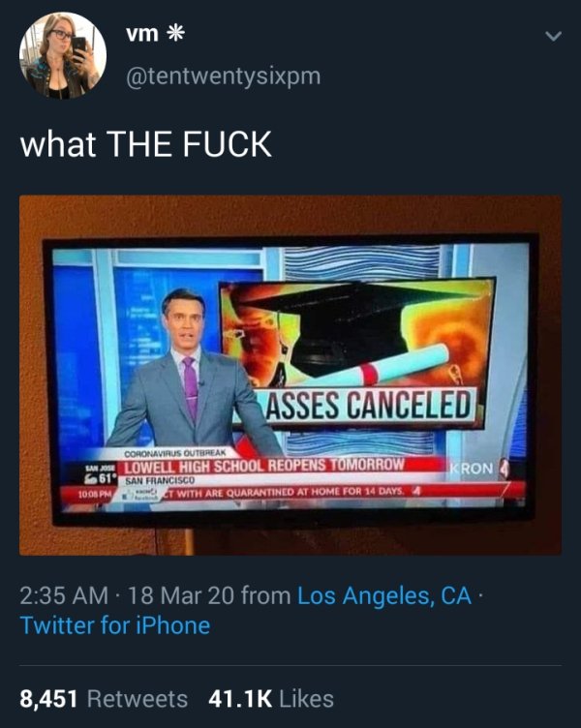Click the display name vm

click(142, 34)
